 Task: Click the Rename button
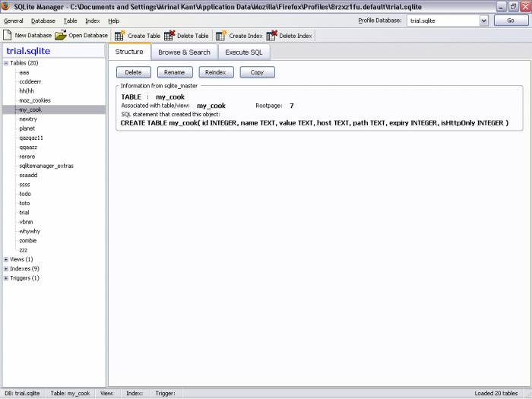175,72
